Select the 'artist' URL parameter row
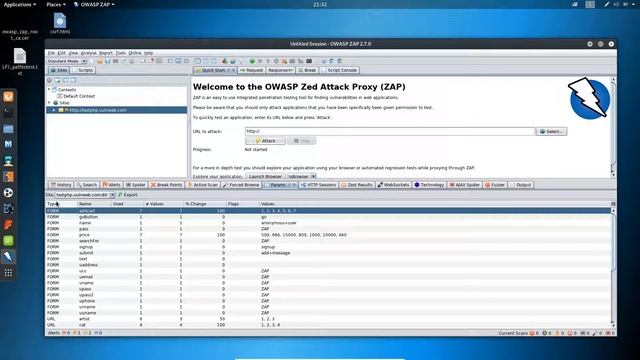Screen dimensions: 640x360 tap(329, 319)
